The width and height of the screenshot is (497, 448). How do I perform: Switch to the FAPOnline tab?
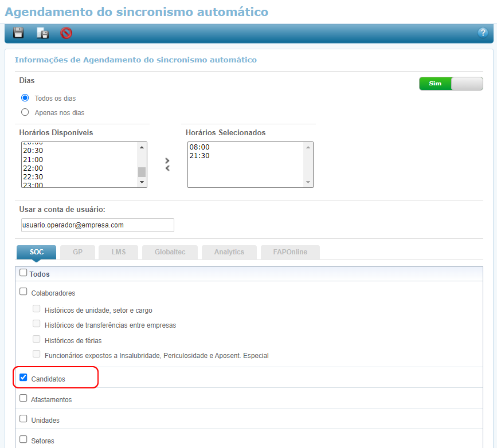[290, 252]
